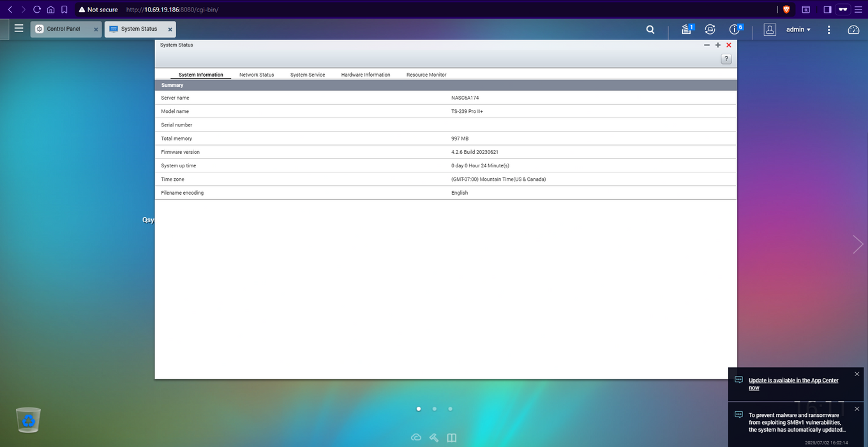
Task: Switch to the Network Status tab
Action: pyautogui.click(x=257, y=75)
